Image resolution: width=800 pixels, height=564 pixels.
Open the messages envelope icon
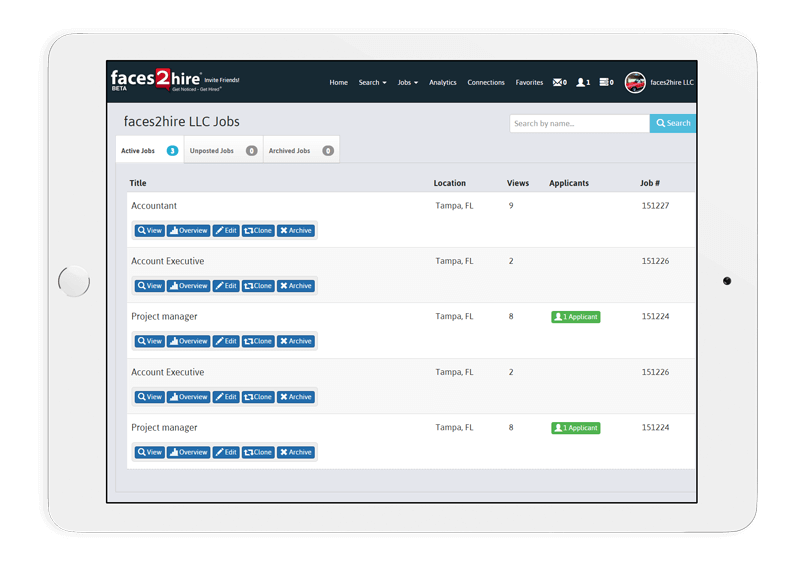559,83
